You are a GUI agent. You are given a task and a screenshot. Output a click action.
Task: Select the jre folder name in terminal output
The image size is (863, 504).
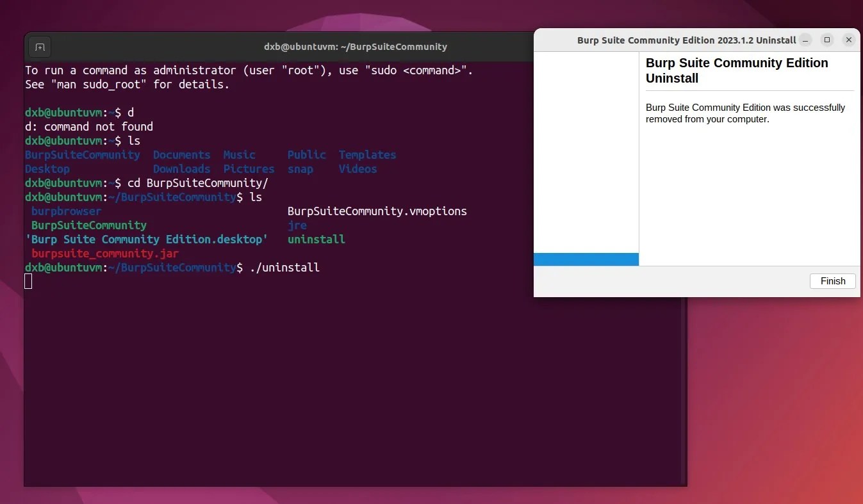tap(297, 225)
